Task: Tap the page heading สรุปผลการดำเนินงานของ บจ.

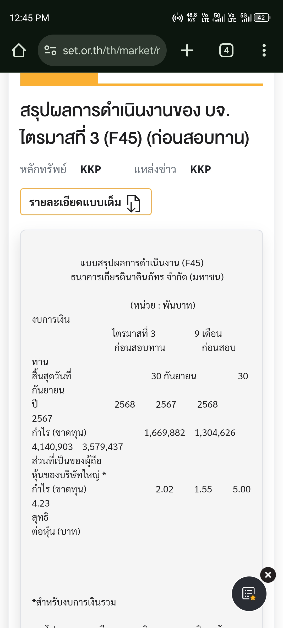Action: pos(125,110)
